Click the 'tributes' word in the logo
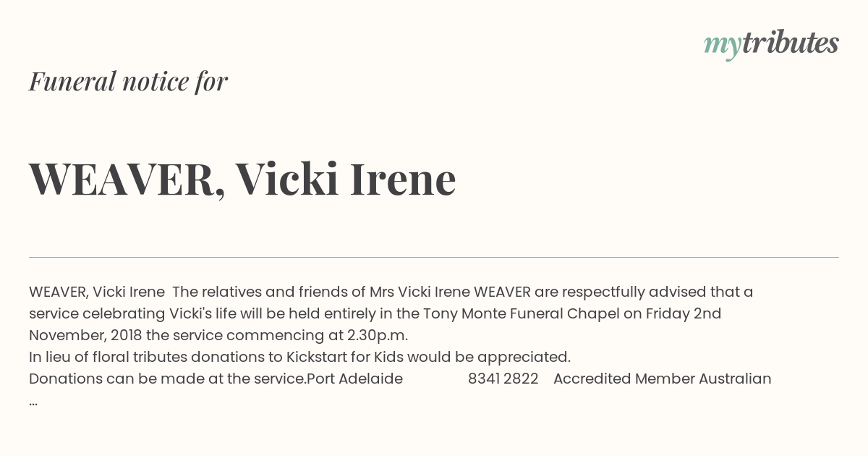 [x=790, y=43]
